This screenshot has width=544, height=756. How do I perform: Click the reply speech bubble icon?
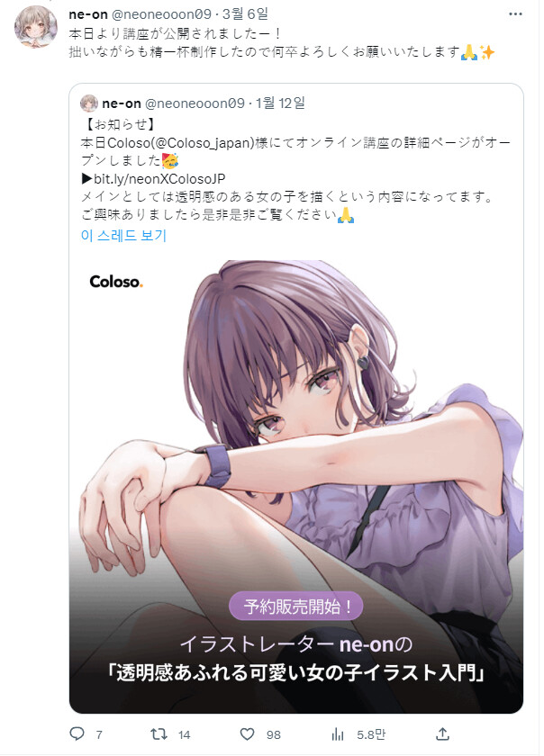[x=77, y=733]
